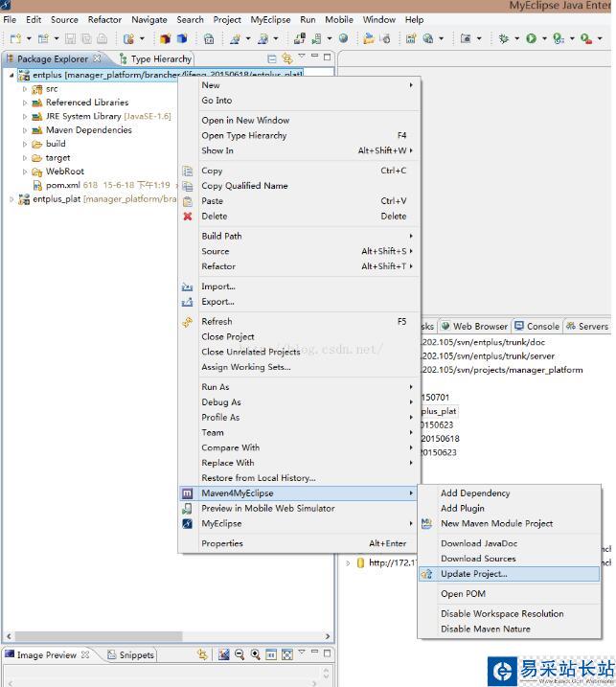Expand the http://172 repository node

coord(348,563)
